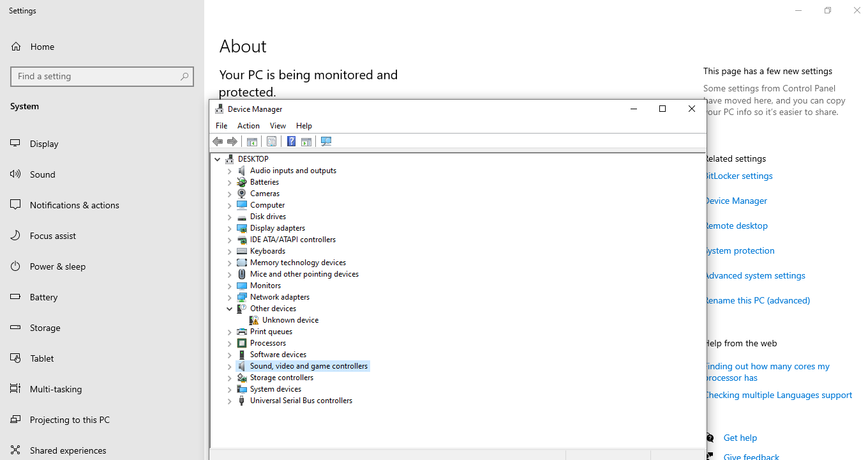Open Projecting to this PC via its icon
This screenshot has height=460, width=868.
point(15,420)
